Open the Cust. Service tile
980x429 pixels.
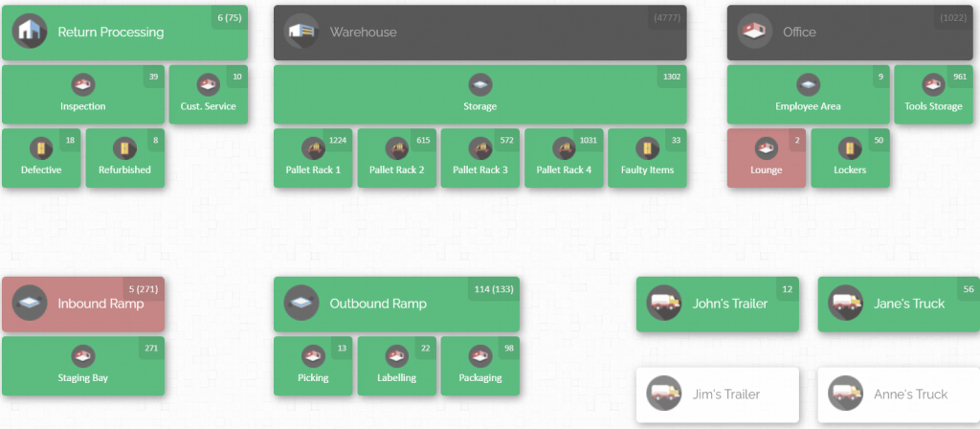pyautogui.click(x=209, y=95)
